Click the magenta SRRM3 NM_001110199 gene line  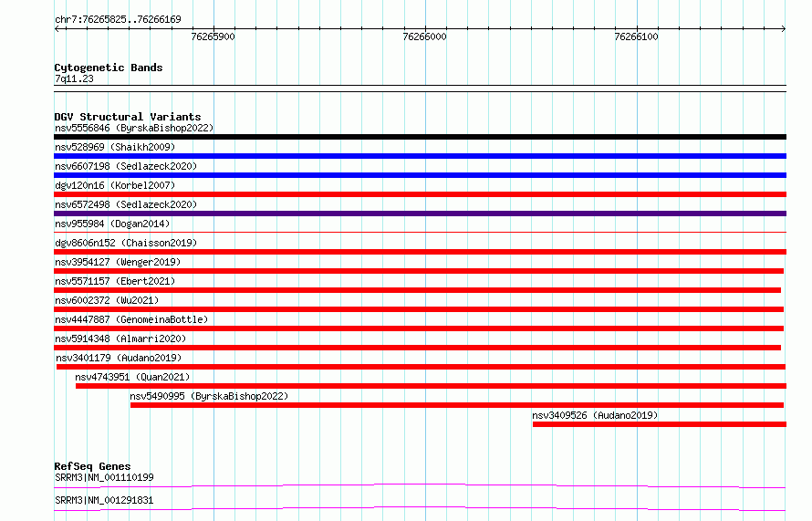point(420,485)
